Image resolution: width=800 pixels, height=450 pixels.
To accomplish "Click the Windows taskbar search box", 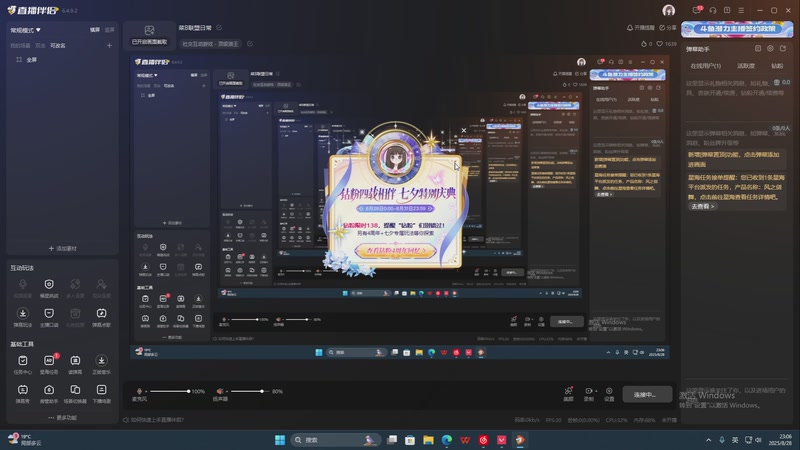I will point(335,440).
